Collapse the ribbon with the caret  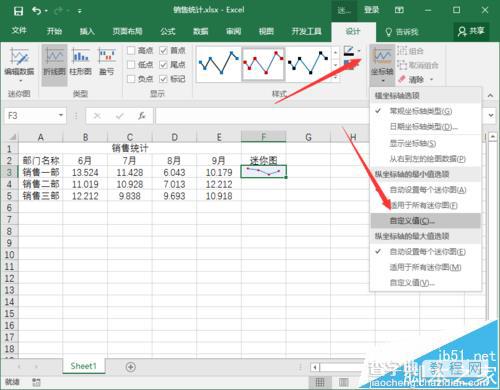490,95
